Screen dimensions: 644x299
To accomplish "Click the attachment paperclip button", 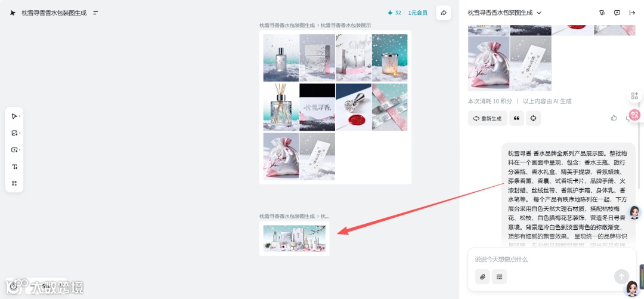I will point(482,277).
